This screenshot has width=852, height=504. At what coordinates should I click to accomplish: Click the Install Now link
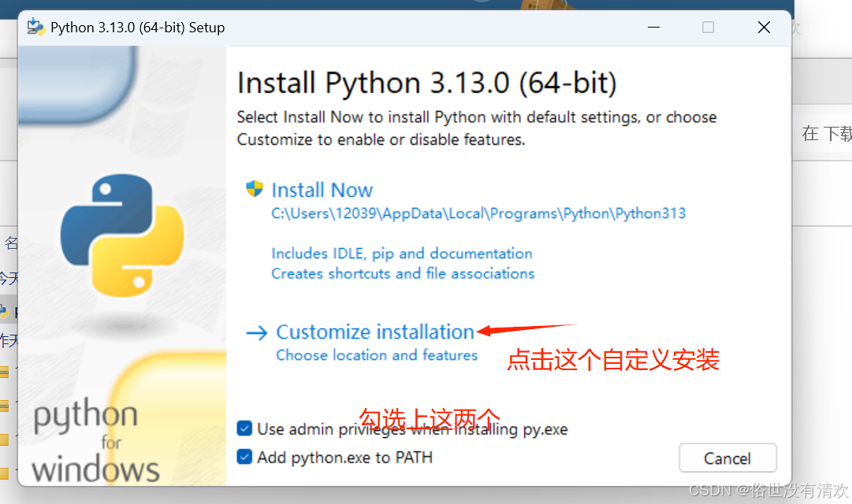coord(322,190)
